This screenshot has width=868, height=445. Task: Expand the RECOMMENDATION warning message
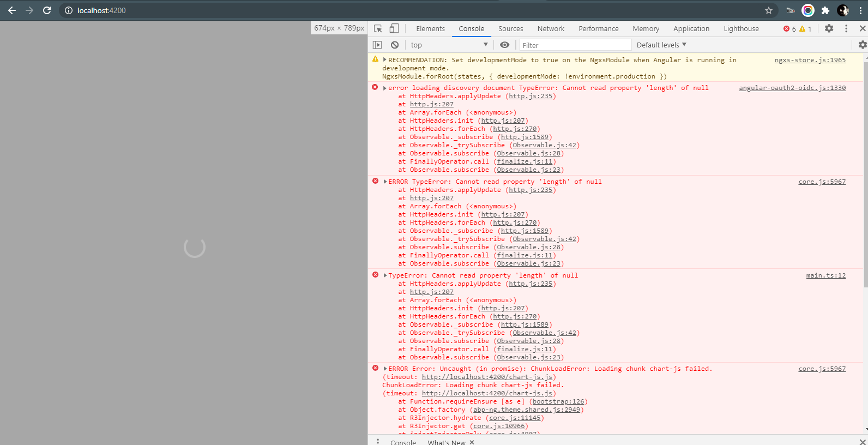[385, 60]
